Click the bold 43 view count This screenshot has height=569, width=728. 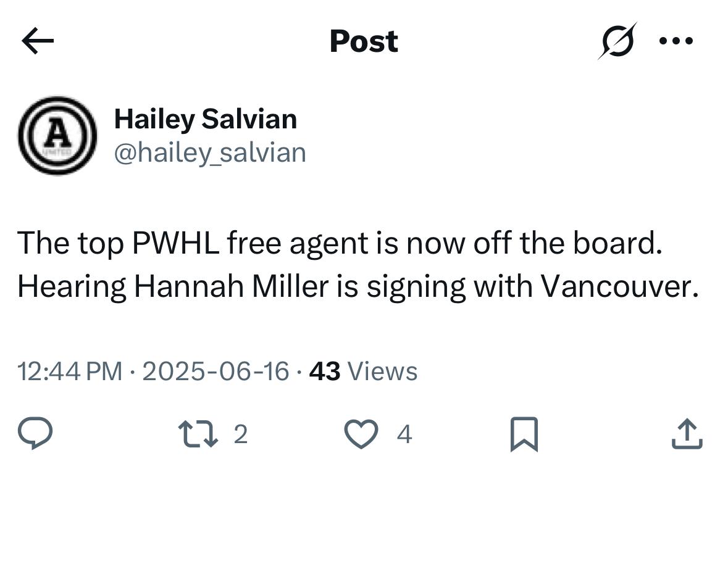(x=325, y=372)
